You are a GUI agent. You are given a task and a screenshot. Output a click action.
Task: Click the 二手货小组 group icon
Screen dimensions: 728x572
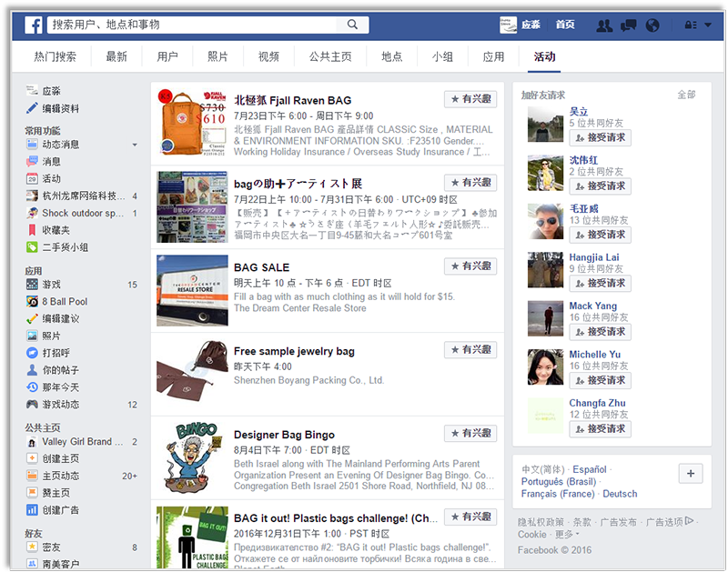[x=32, y=247]
